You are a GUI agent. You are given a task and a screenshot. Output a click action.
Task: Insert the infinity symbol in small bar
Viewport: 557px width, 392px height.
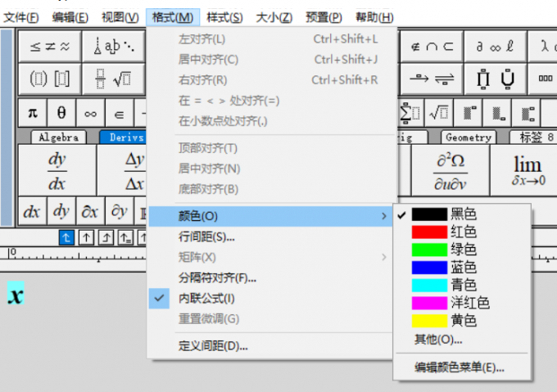pos(91,113)
